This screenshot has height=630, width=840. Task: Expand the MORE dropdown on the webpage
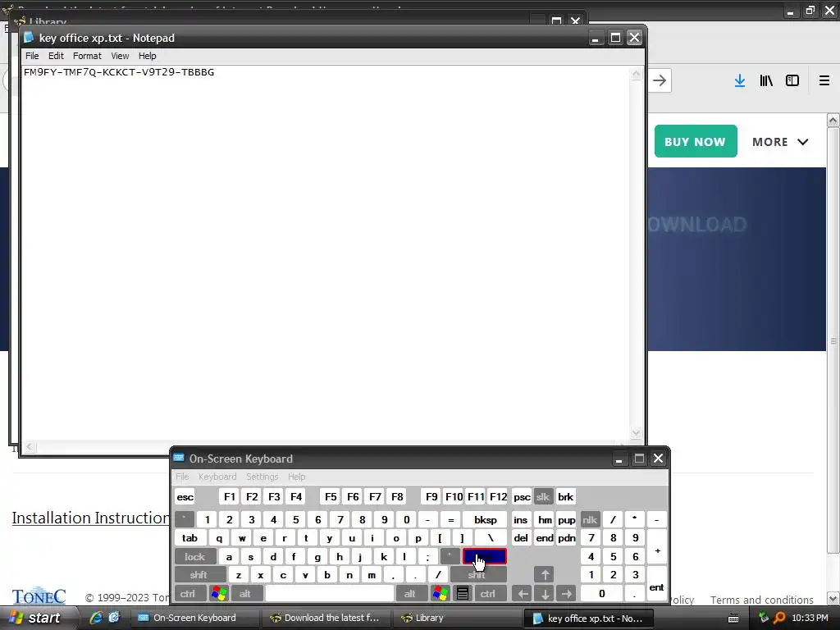pos(780,142)
